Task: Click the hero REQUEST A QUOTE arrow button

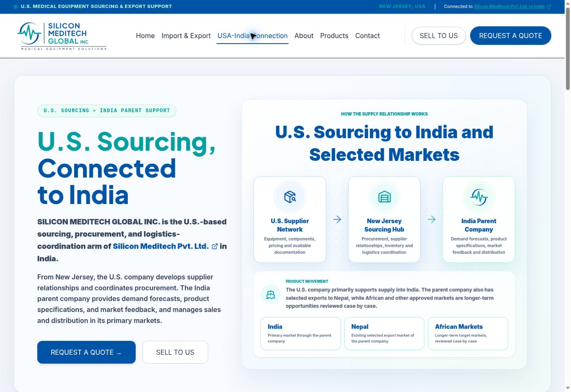Action: click(x=86, y=352)
